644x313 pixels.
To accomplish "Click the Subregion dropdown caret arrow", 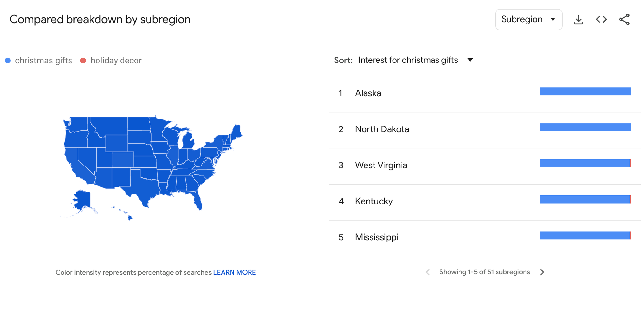I will tap(553, 19).
